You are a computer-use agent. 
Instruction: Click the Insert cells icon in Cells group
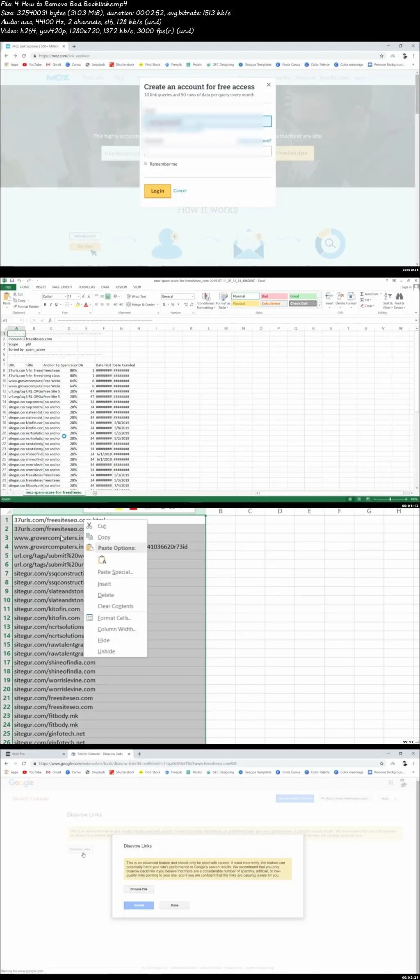[329, 299]
